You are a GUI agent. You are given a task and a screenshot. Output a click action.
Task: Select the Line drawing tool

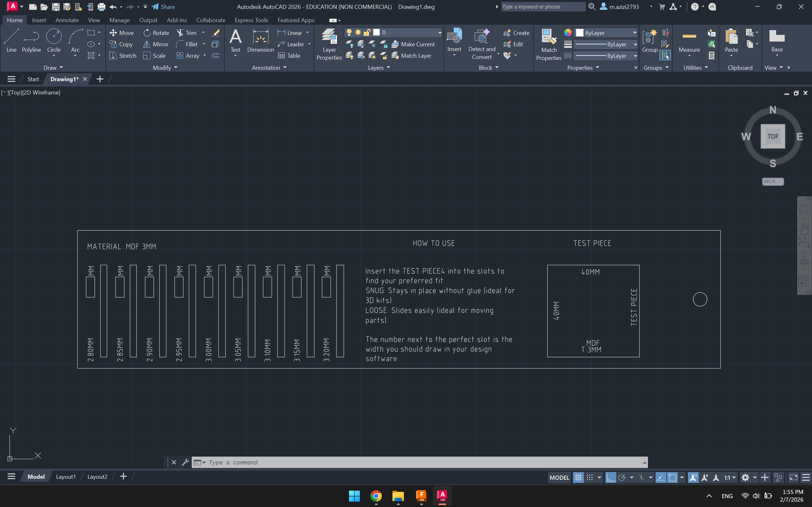coord(11,42)
